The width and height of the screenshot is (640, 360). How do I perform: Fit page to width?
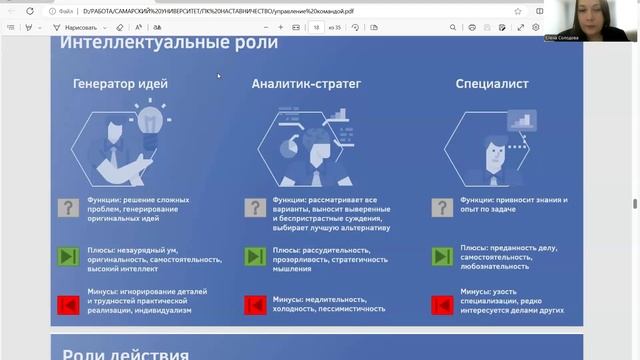click(296, 27)
